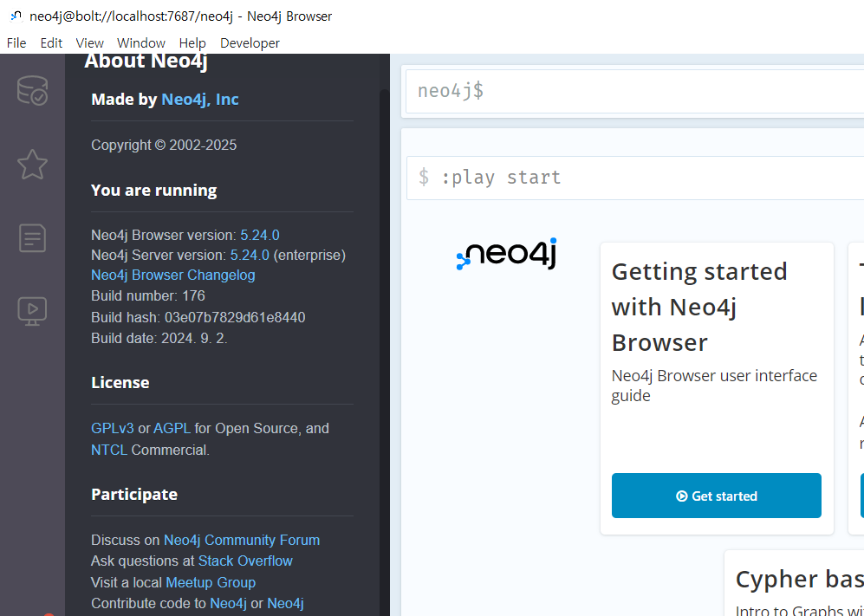Click the neo4j logo in the guide

click(x=506, y=254)
